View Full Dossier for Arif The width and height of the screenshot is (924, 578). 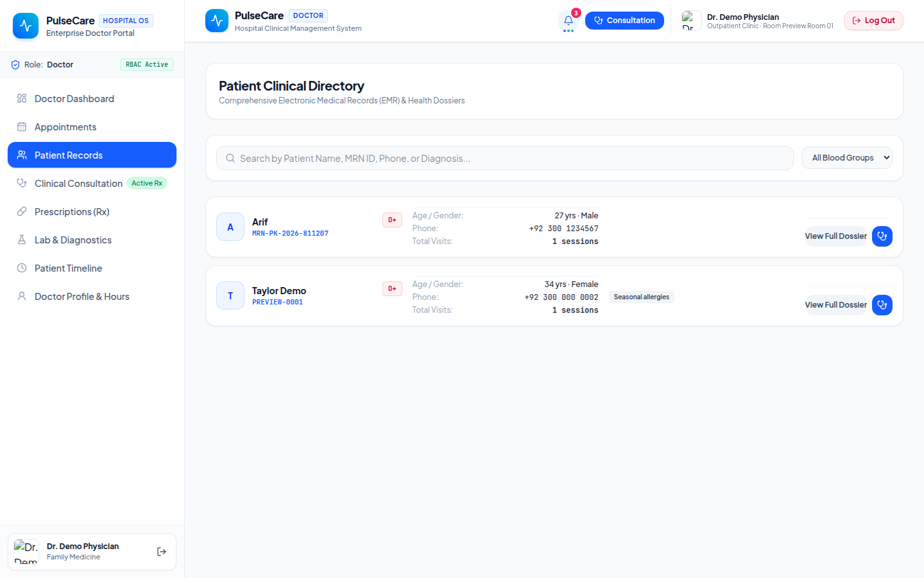[x=836, y=236]
